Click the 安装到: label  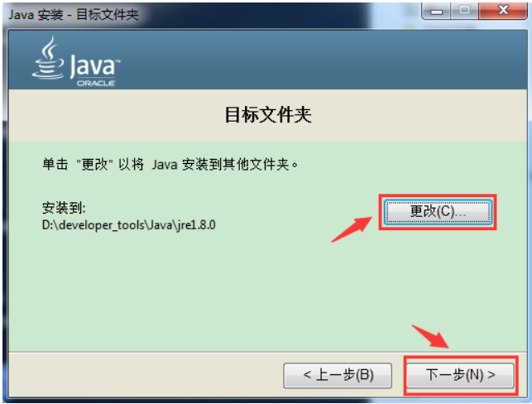pos(64,208)
